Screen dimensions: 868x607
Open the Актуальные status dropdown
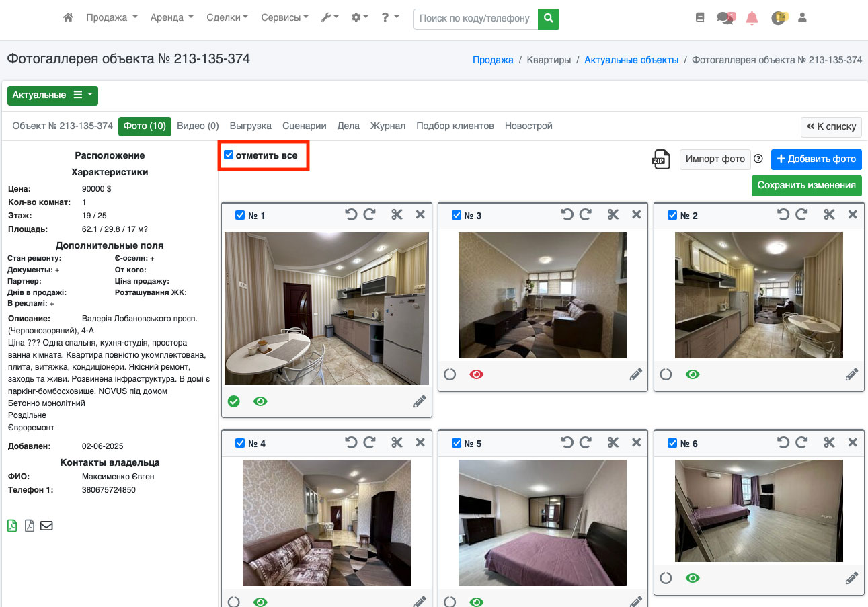tap(52, 95)
